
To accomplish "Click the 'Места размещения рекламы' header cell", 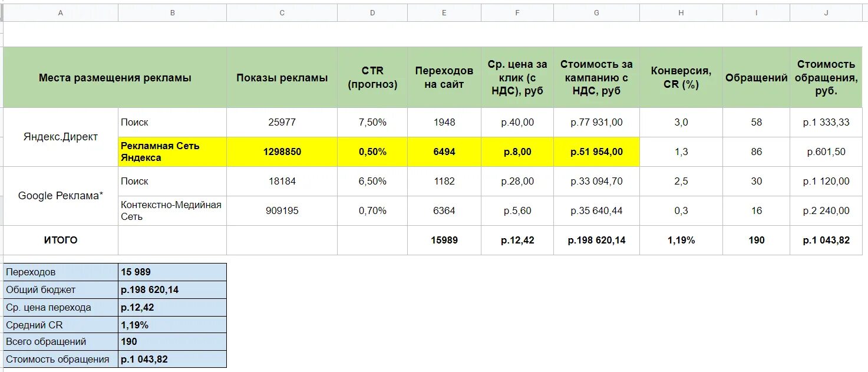I will click(115, 77).
